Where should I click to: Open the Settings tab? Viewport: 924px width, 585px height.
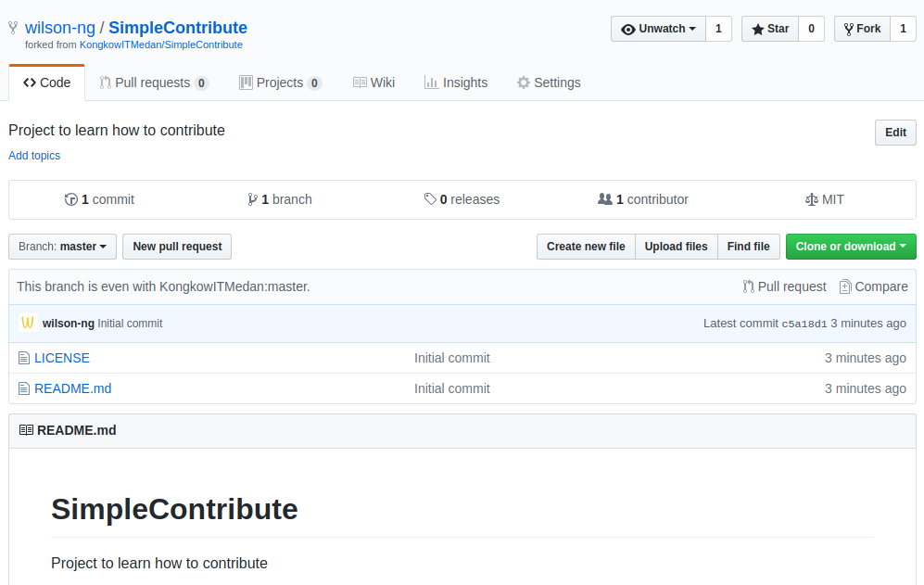point(549,83)
